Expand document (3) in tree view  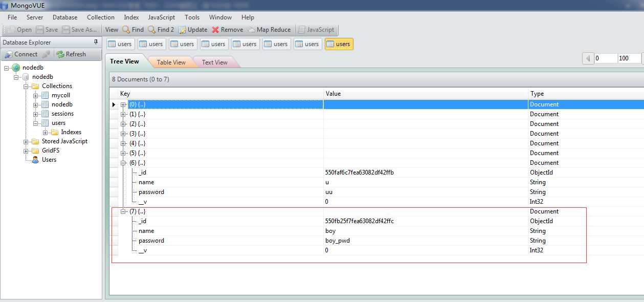(x=123, y=134)
